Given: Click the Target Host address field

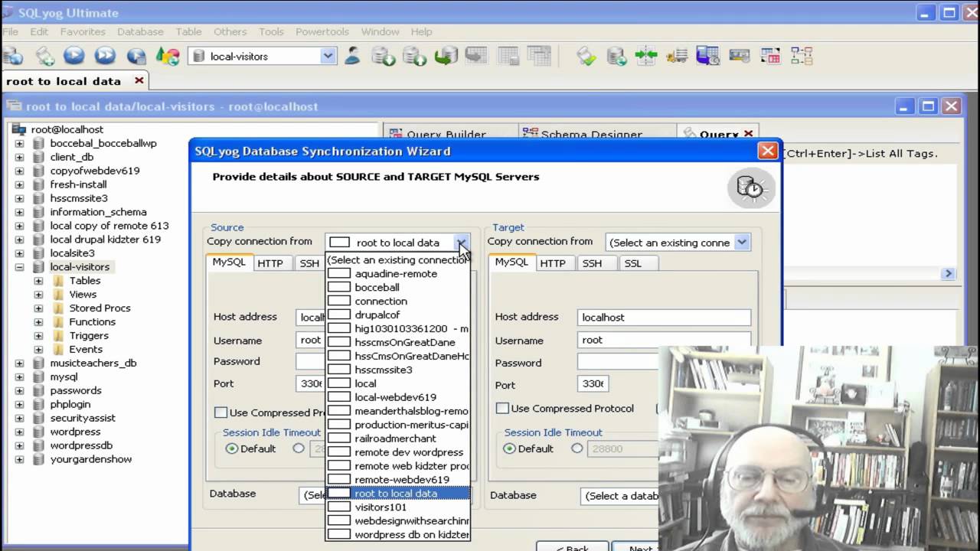Looking at the screenshot, I should (664, 317).
